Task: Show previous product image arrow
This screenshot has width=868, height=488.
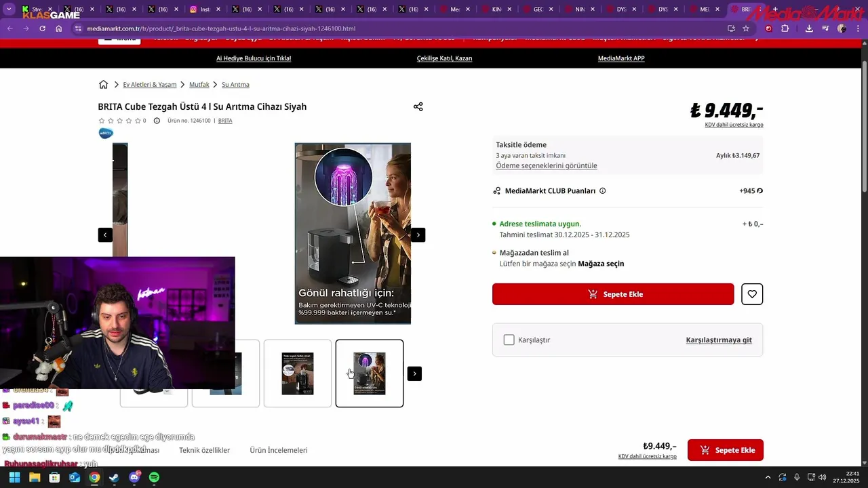Action: 105,235
